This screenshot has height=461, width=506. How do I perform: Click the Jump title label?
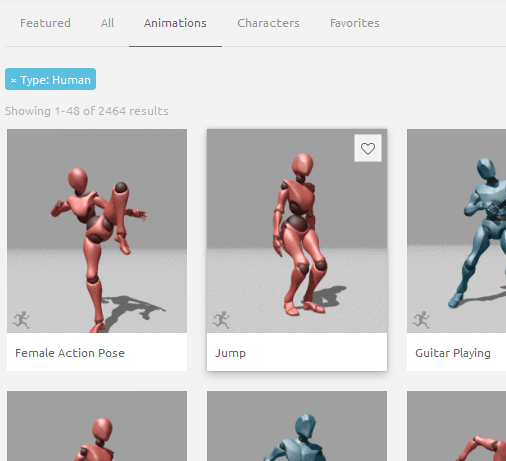coord(230,353)
